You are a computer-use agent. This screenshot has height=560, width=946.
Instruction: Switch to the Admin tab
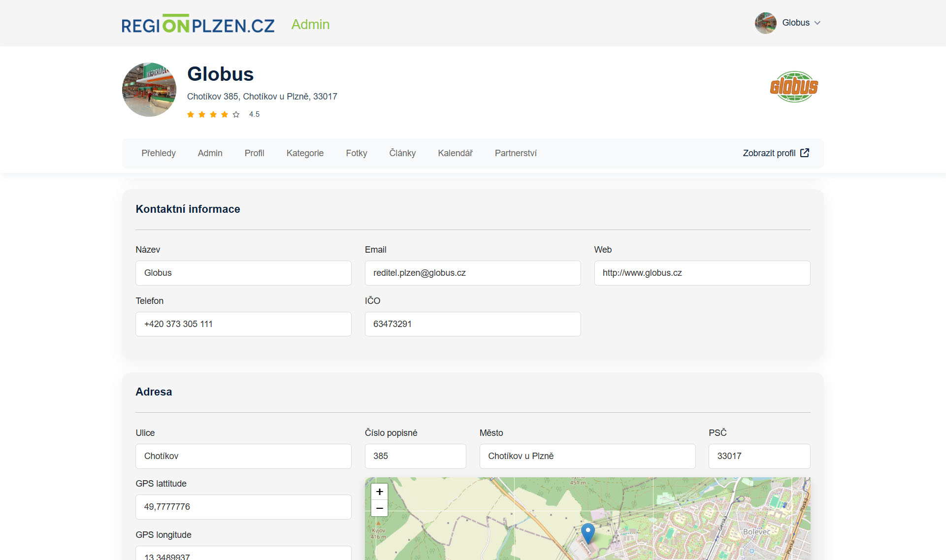pos(210,153)
